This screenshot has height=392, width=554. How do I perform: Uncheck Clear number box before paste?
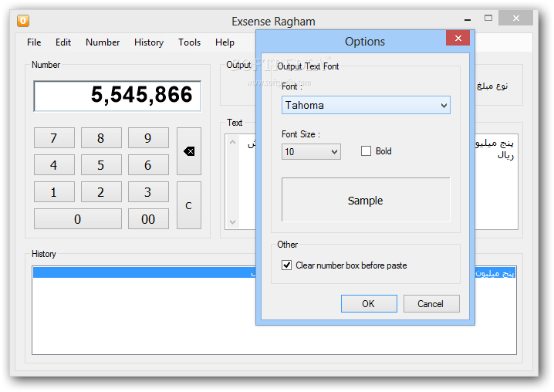click(286, 265)
